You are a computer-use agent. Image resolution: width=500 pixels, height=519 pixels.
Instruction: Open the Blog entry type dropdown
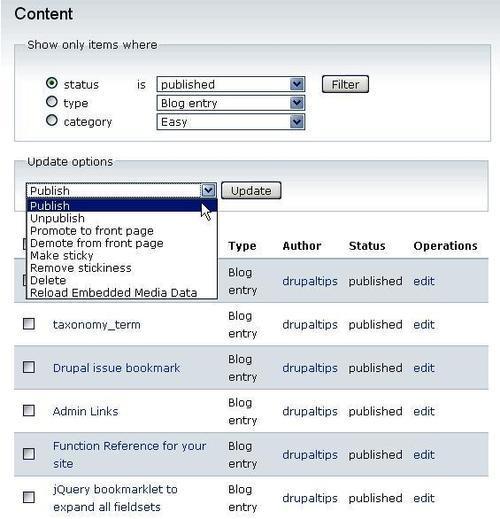click(231, 103)
